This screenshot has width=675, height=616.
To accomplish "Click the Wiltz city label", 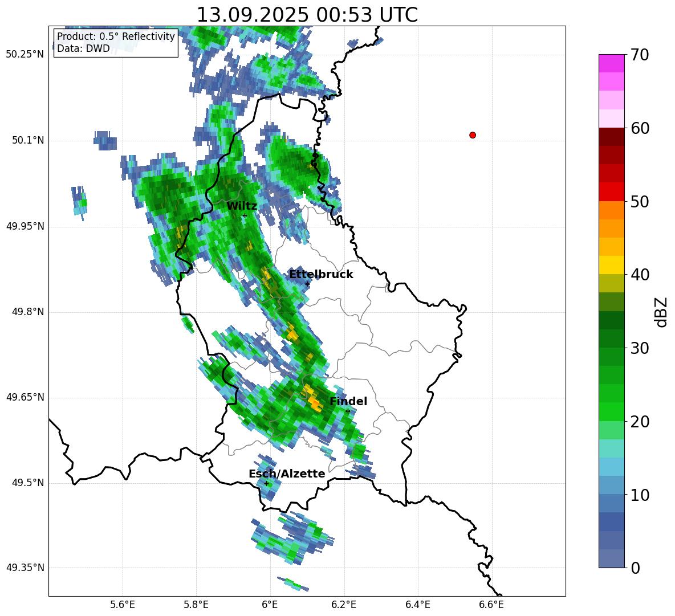I will [242, 206].
